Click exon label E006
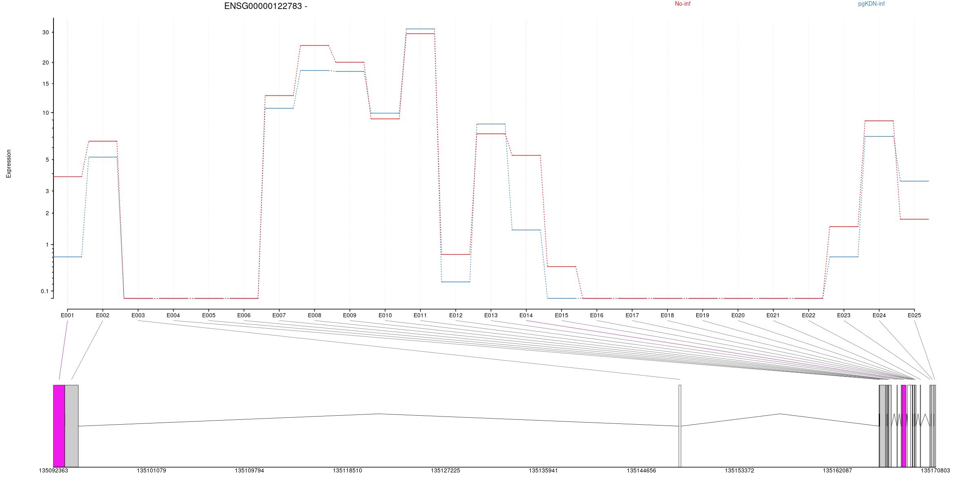This screenshot has width=980, height=490. [x=244, y=315]
